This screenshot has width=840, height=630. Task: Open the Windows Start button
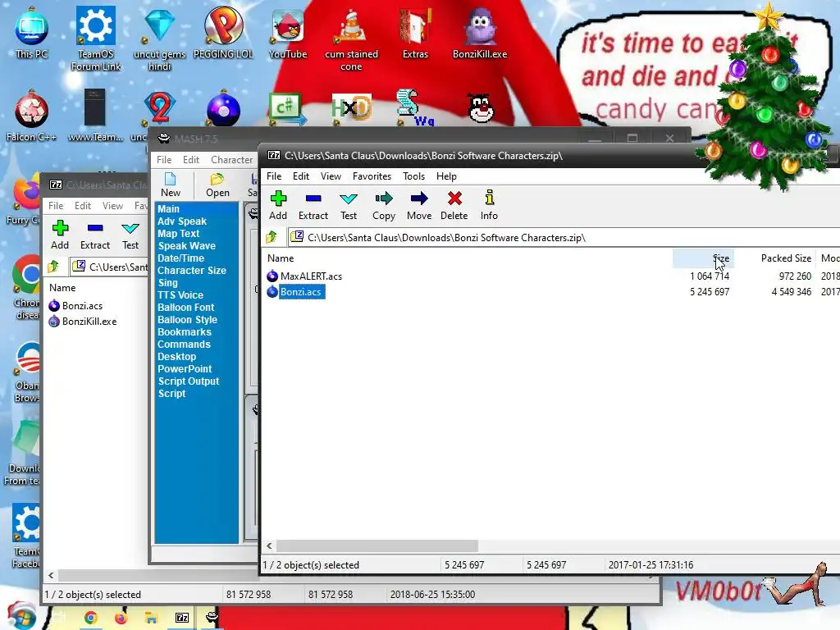coord(21,616)
